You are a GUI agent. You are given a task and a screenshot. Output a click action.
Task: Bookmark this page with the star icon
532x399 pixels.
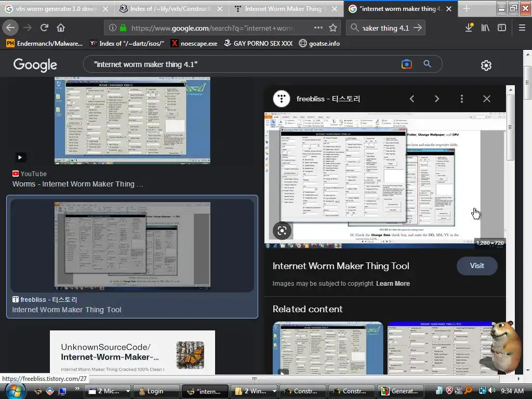pyautogui.click(x=333, y=28)
